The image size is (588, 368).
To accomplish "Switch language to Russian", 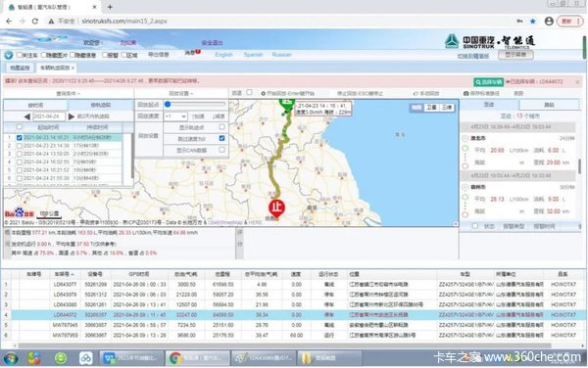I will click(x=281, y=55).
